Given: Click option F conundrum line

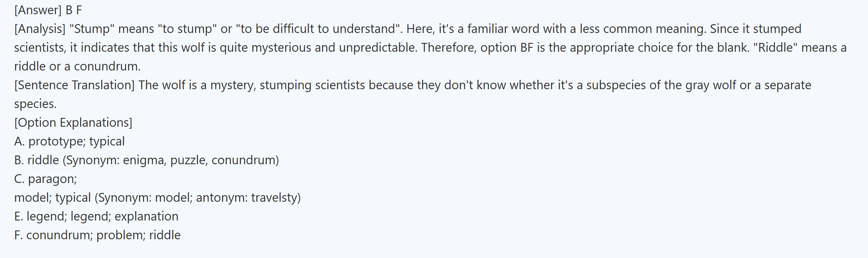Looking at the screenshot, I should (97, 235).
